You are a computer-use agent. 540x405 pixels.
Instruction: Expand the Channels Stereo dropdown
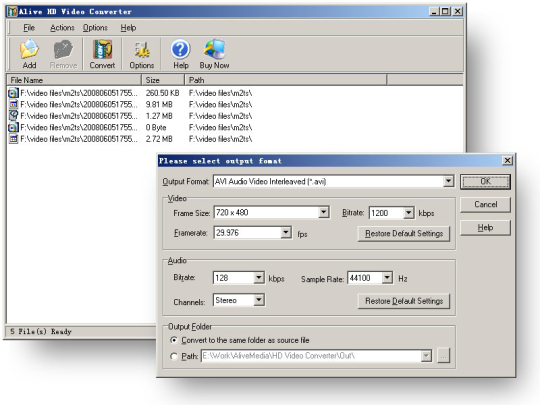click(x=259, y=300)
